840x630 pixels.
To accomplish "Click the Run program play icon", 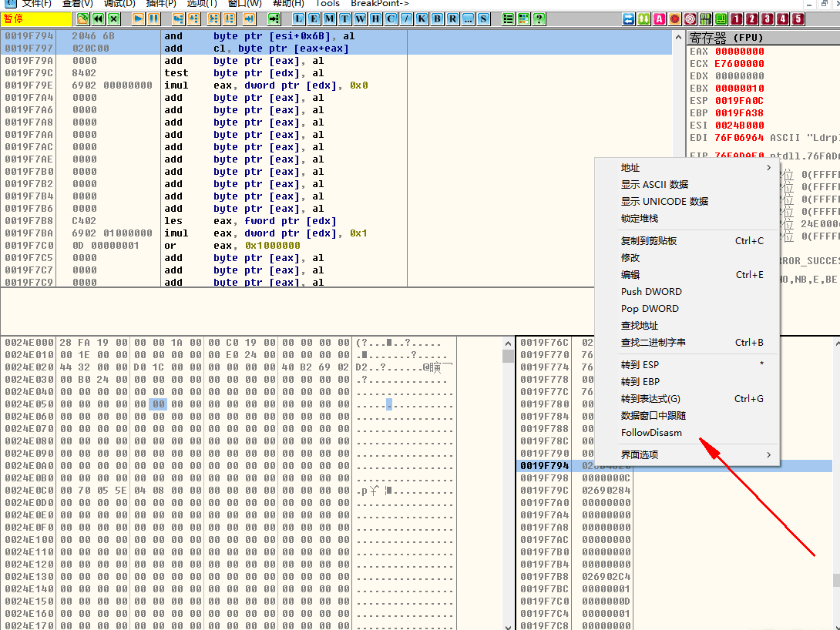I will coord(138,19).
